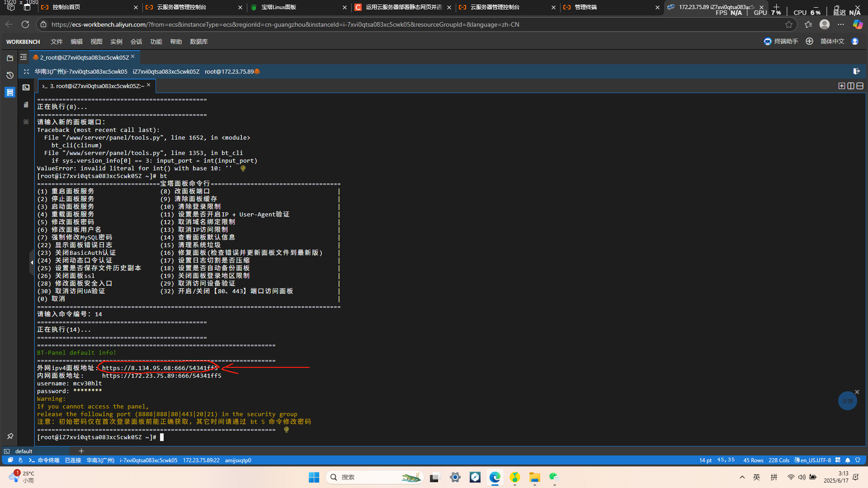Select the 3. root@iZ7xvi0qtsa083xc5cwk05Z terminal tab

coord(97,86)
